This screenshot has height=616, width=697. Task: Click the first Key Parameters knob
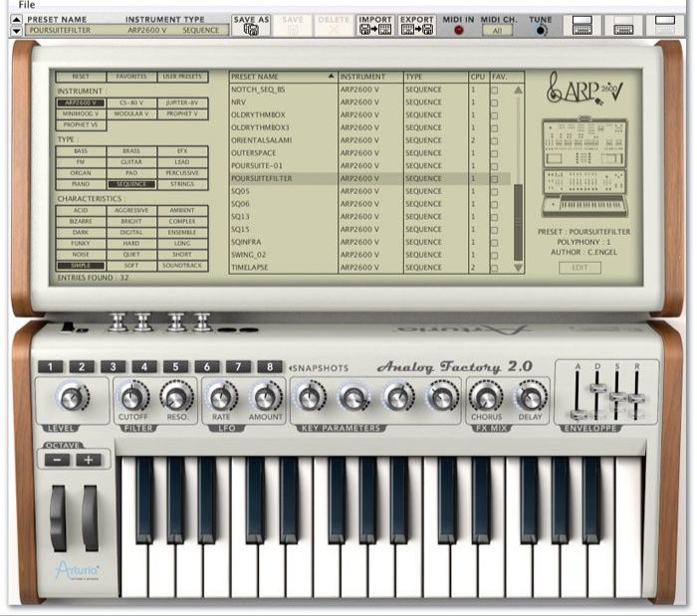pos(311,397)
